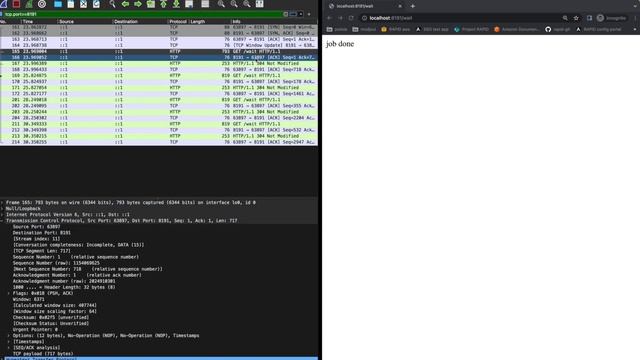
Task: Click Go to specified packet icon
Action: [151, 4]
